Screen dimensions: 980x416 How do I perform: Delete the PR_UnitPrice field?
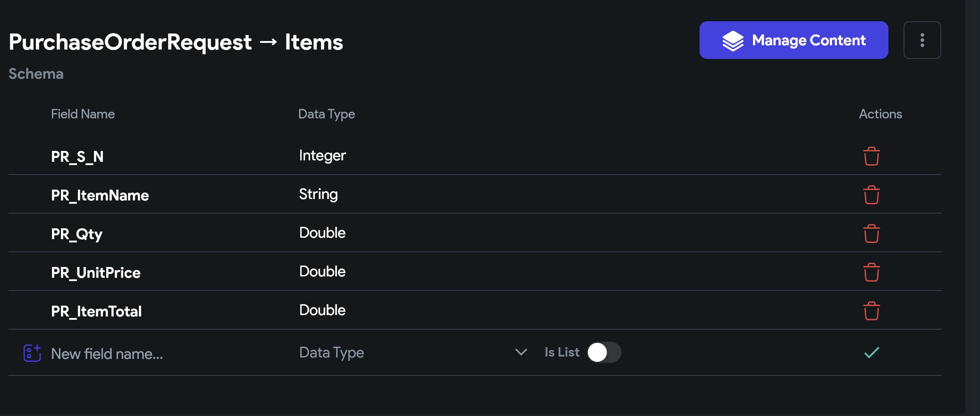871,272
